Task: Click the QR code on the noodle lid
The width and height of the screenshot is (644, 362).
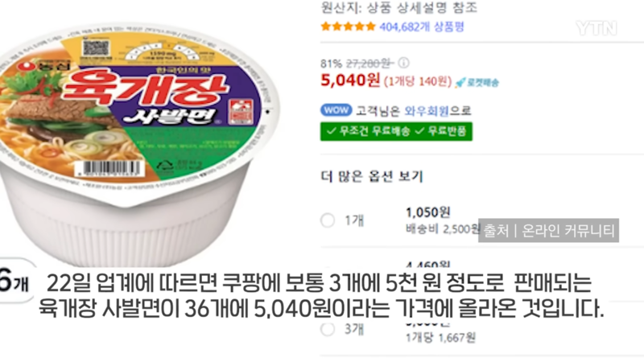Action: click(x=96, y=48)
